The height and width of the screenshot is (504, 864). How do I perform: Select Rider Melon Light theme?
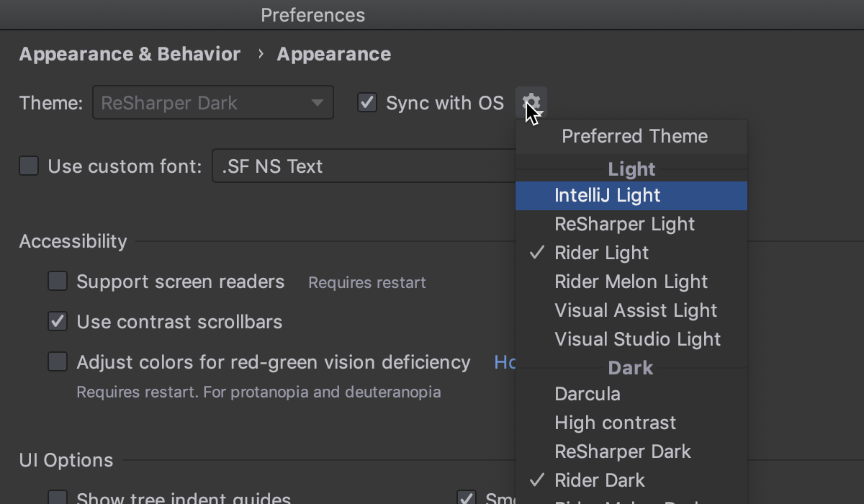pos(631,282)
